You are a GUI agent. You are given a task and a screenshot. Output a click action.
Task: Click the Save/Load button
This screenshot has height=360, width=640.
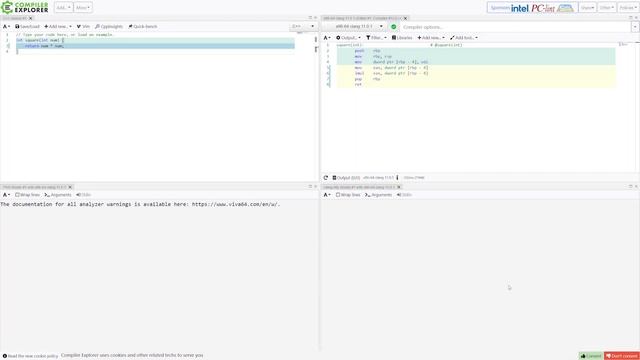pyautogui.click(x=27, y=27)
